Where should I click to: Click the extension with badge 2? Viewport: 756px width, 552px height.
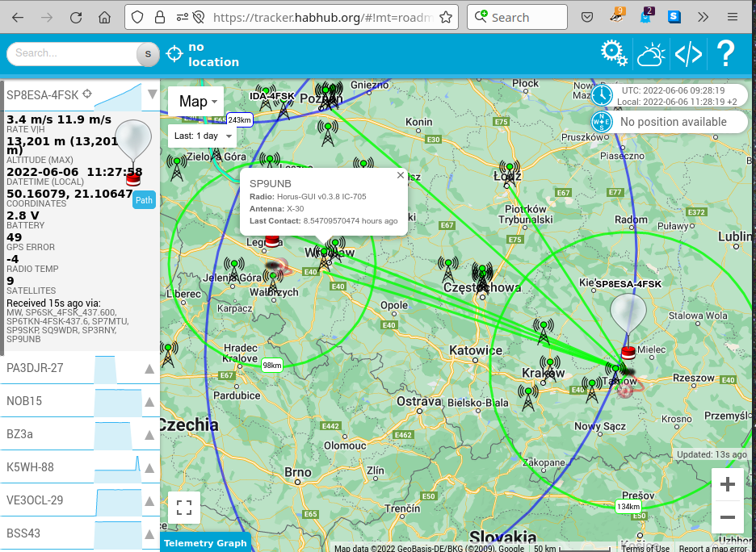(x=645, y=15)
